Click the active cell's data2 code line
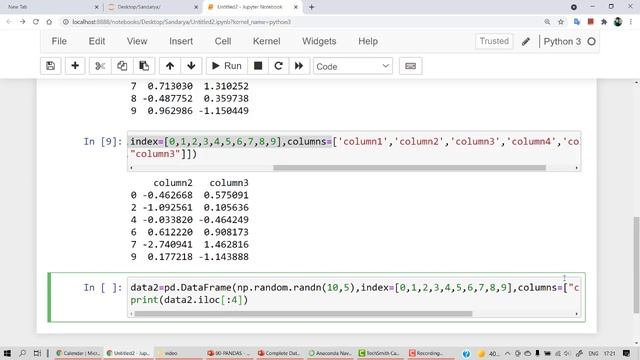 (354, 288)
